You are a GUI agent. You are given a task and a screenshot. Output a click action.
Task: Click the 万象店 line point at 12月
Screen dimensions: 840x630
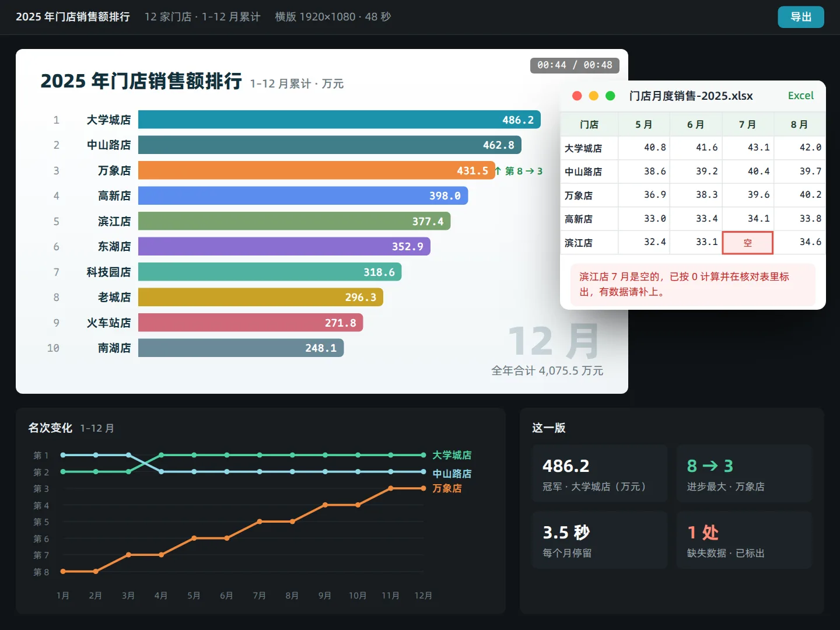point(423,488)
